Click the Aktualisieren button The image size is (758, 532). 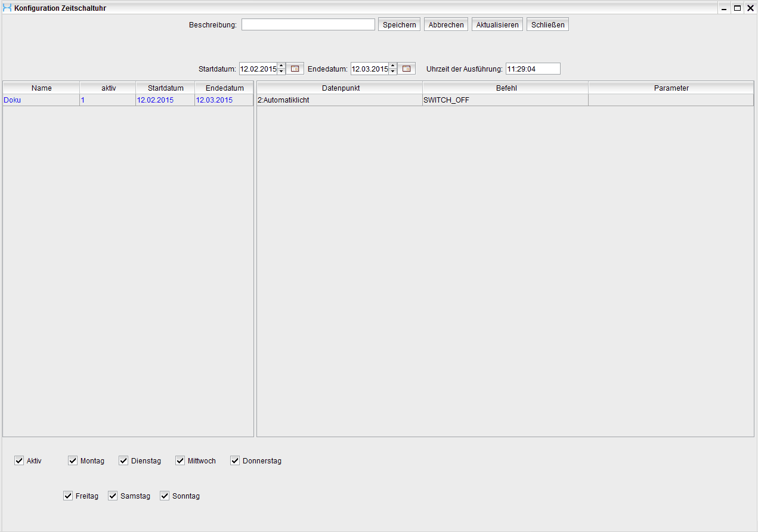(497, 24)
